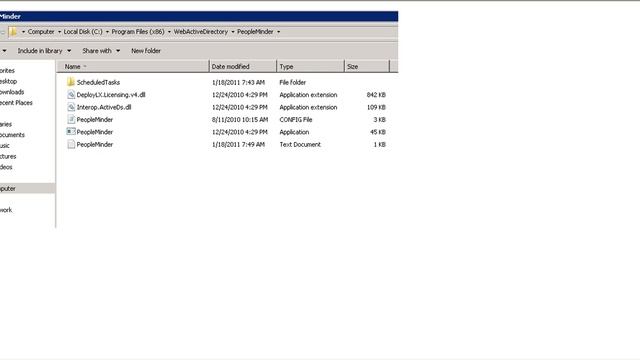The image size is (640, 360).
Task: Click the 1/18/2011 7:43 AM date cell
Action: click(x=238, y=82)
